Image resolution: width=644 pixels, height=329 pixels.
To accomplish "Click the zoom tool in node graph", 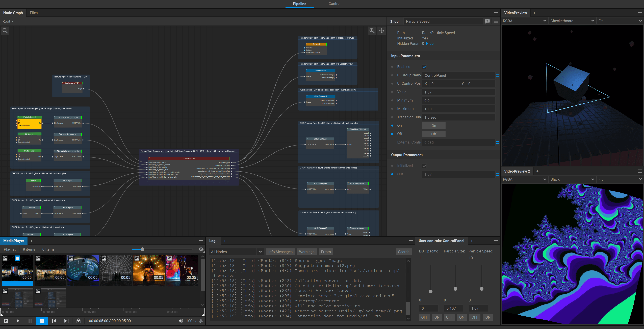I will tap(372, 31).
